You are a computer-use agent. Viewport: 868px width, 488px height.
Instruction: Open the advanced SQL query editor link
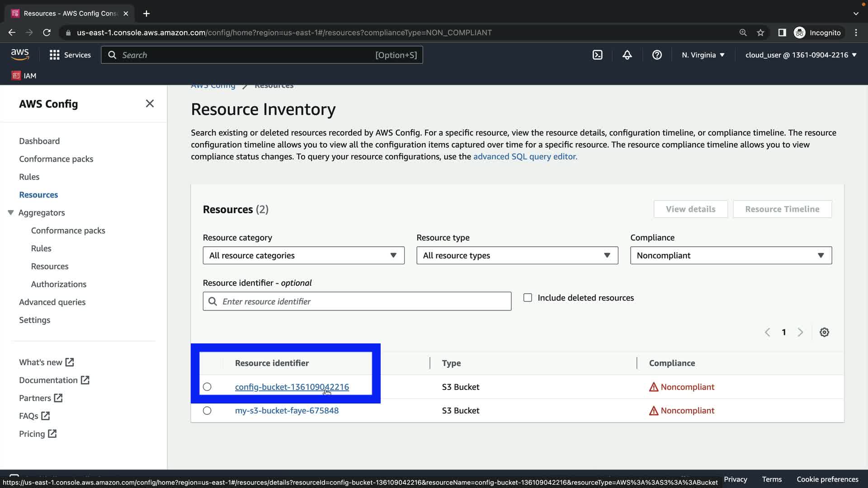(x=525, y=156)
